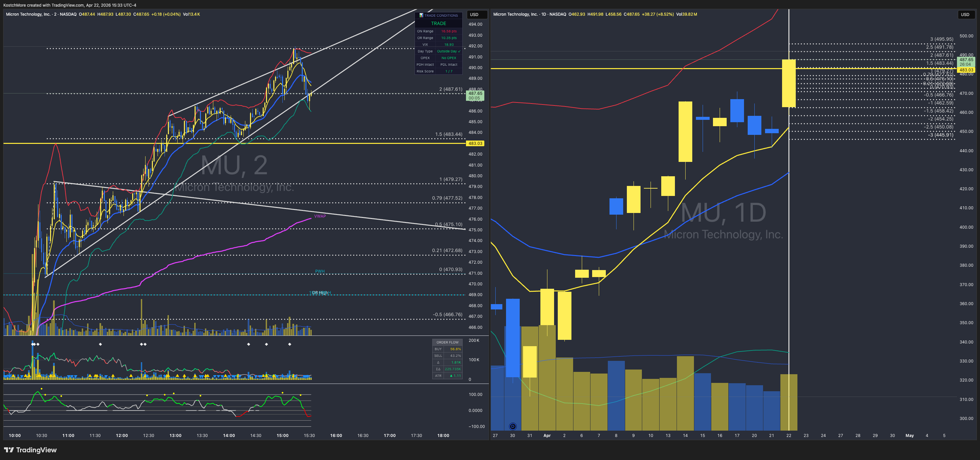The image size is (980, 460).
Task: Click fib label 2.5 (491.78) on daily chart
Action: click(940, 47)
